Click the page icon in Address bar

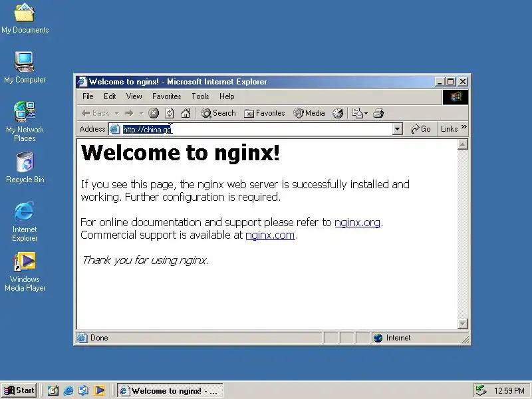coord(115,129)
